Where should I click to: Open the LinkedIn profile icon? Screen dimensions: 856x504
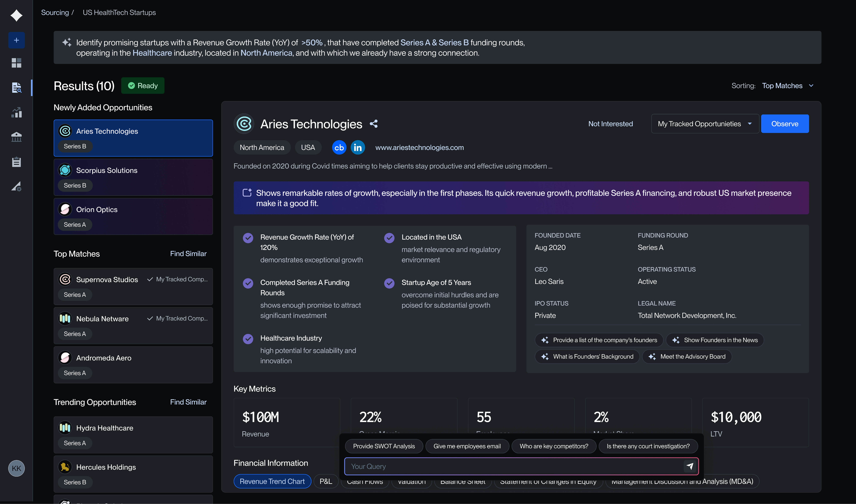click(358, 147)
